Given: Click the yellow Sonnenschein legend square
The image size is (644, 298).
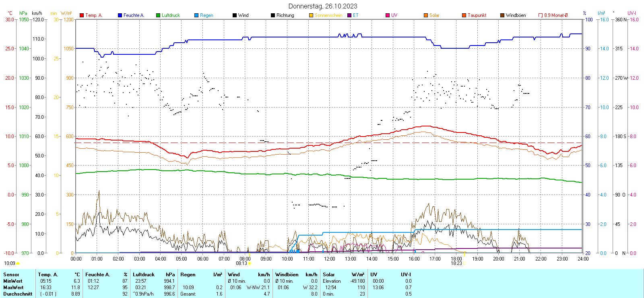Looking at the screenshot, I should point(311,15).
